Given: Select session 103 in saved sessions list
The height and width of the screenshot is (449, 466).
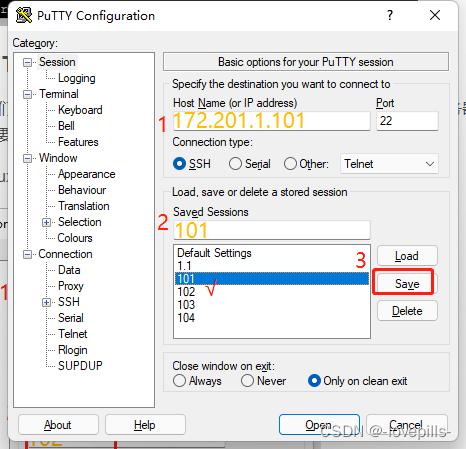Looking at the screenshot, I should tap(272, 305).
